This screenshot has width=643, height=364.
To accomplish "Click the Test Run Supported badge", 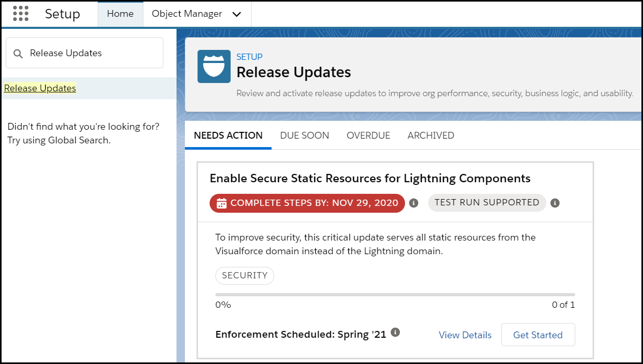I will pos(487,203).
